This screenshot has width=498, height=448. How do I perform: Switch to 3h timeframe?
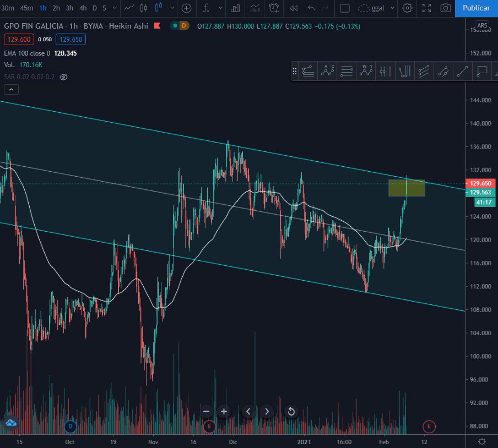(69, 8)
